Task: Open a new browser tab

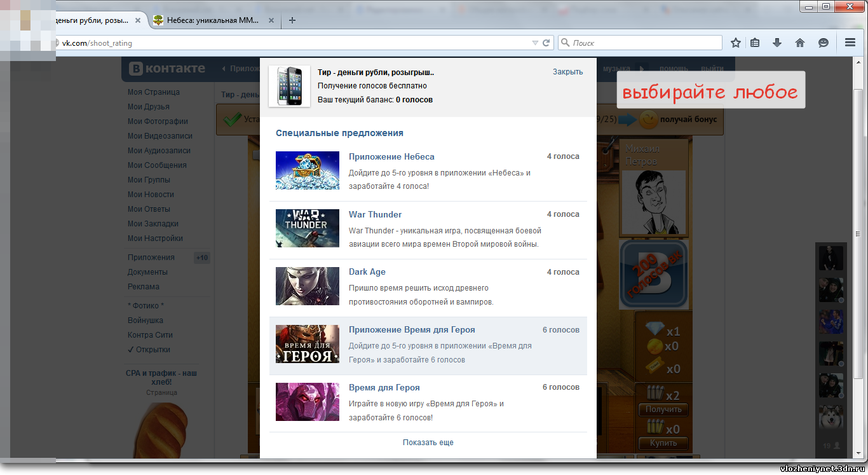Action: [x=292, y=20]
